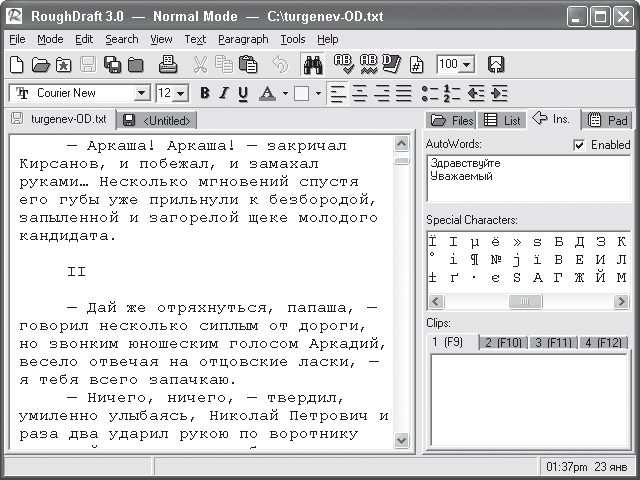Open the Files side panel tab

pos(451,120)
